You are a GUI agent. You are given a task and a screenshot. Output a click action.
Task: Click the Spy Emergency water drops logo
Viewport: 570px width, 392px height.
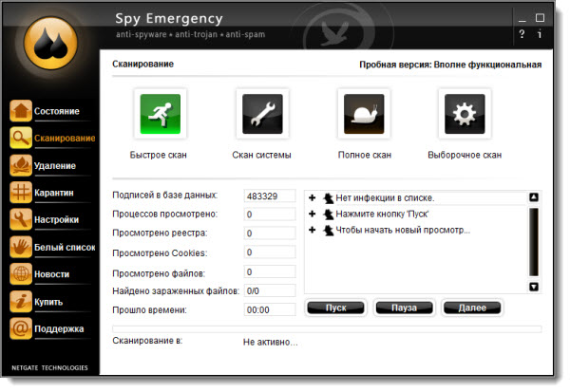[50, 43]
